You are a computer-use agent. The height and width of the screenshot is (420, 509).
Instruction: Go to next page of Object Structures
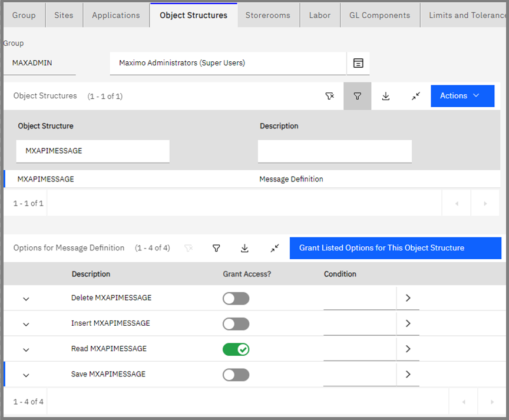click(x=485, y=203)
